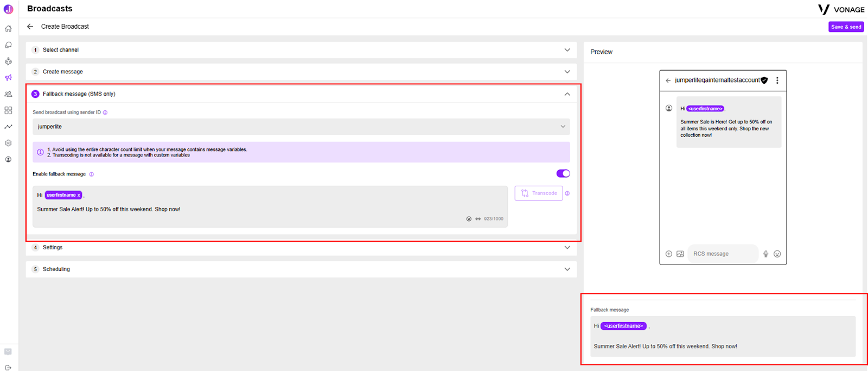Open the Settings step section

pos(301,248)
